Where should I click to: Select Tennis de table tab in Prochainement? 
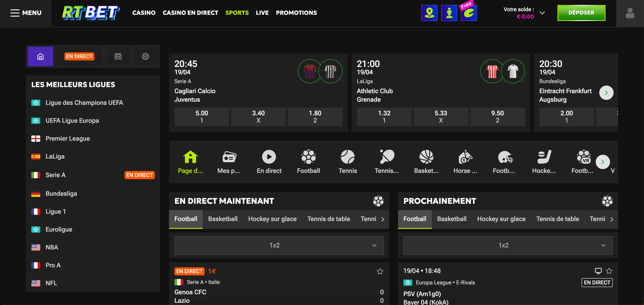tap(557, 219)
